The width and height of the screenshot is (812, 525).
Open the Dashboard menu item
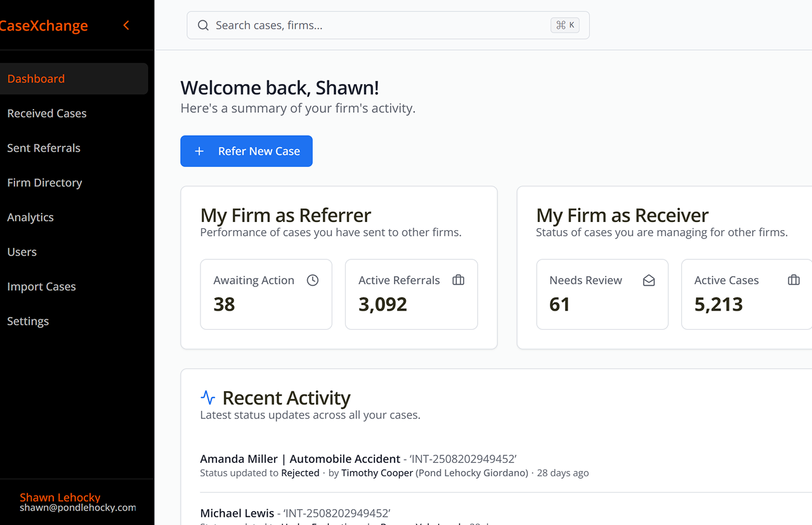point(36,79)
